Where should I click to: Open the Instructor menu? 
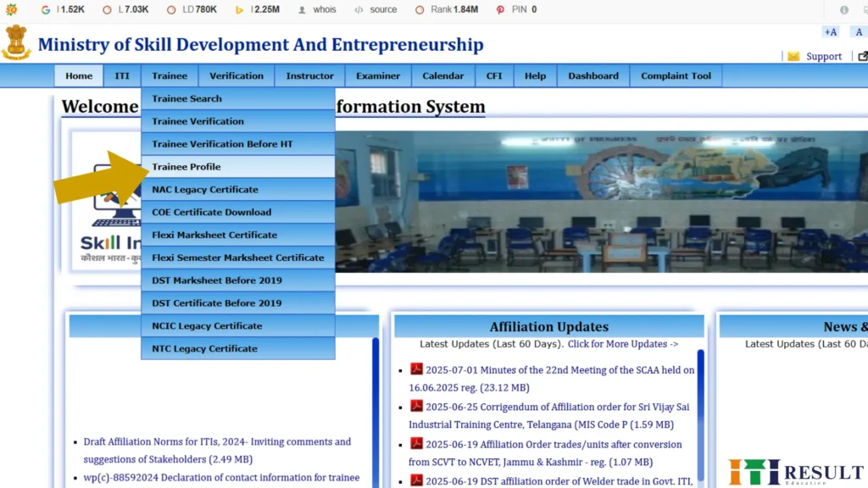pyautogui.click(x=309, y=75)
